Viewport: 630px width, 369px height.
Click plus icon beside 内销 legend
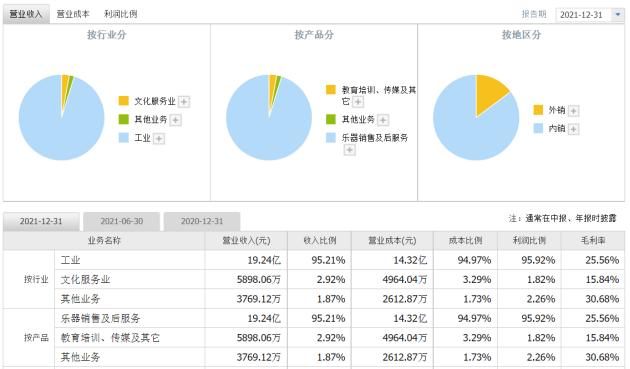point(574,129)
